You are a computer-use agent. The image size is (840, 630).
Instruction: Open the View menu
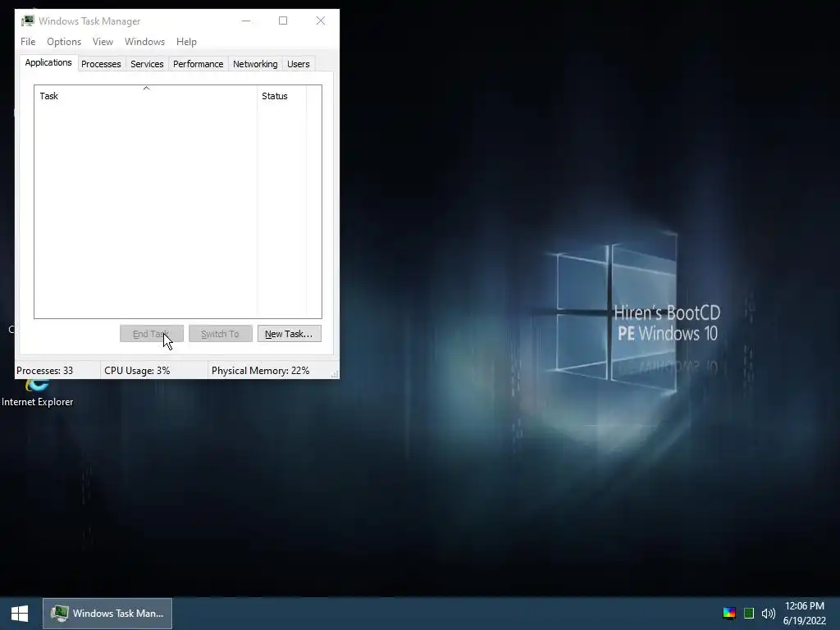pyautogui.click(x=103, y=42)
